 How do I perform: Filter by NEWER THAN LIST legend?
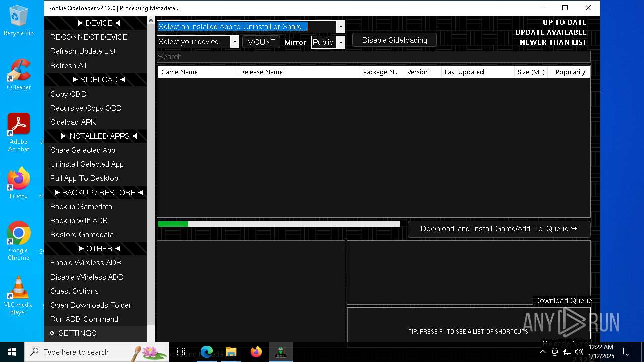pyautogui.click(x=553, y=42)
